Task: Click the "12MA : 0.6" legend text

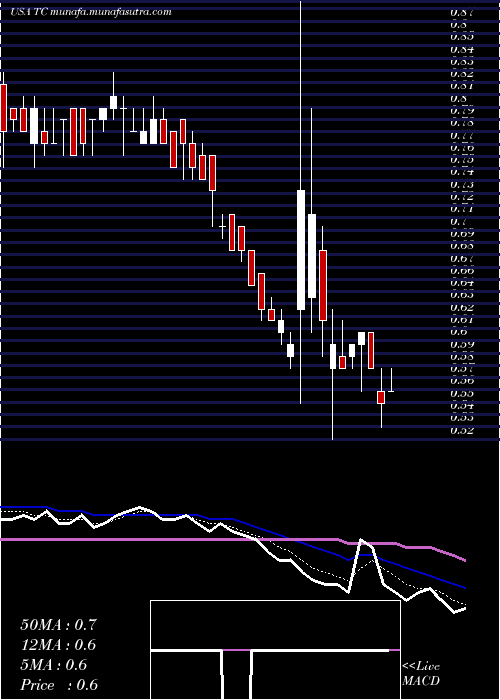Action: point(58,645)
